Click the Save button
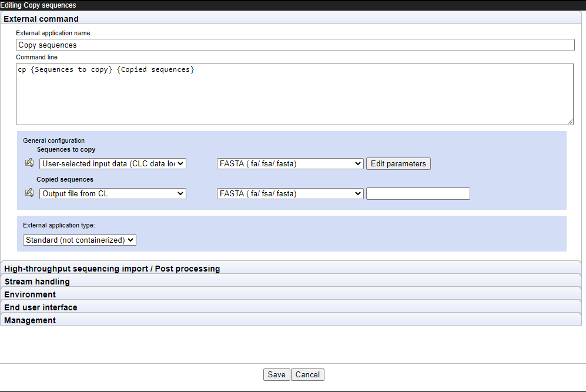Screen dimensions: 586x392 click(276, 374)
